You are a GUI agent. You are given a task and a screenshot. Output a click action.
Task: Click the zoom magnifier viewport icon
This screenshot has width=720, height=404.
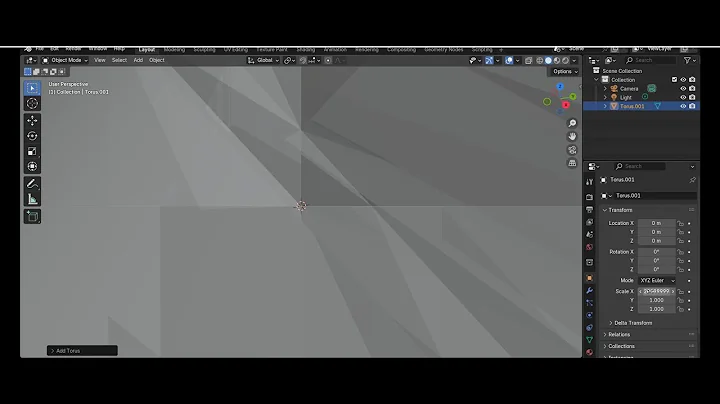pyautogui.click(x=572, y=123)
